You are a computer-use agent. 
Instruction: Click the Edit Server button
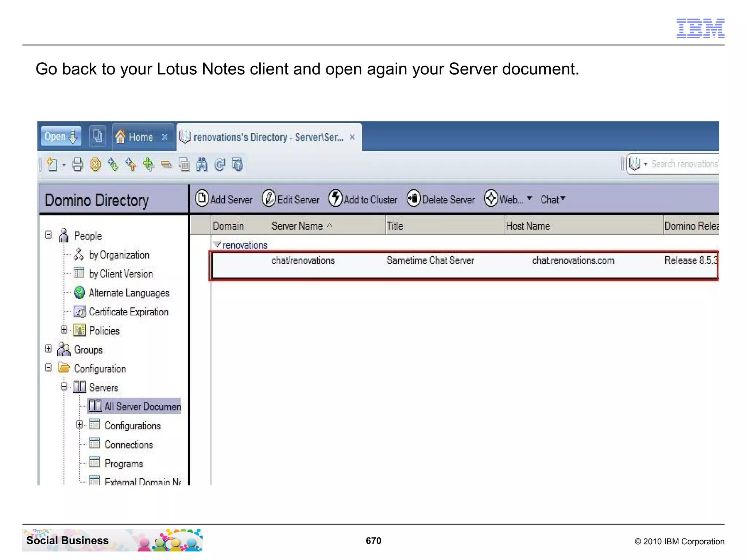pyautogui.click(x=291, y=199)
